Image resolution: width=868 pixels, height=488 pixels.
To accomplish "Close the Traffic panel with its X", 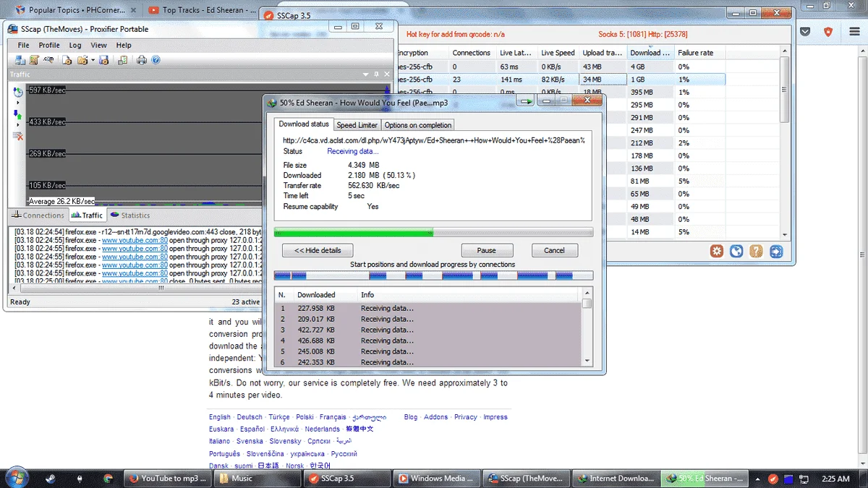I will click(x=386, y=74).
